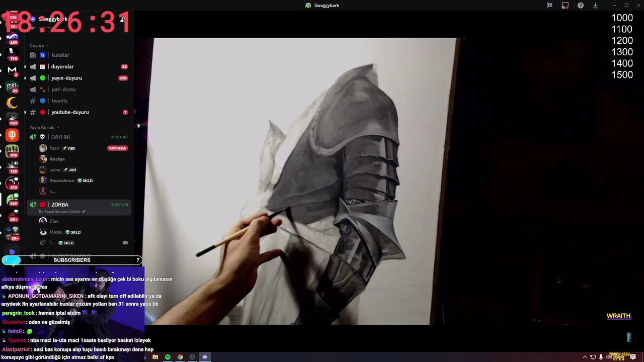644x362 pixels.
Task: Click the YAYINDA live badge next to Yasir
Action: click(117, 148)
